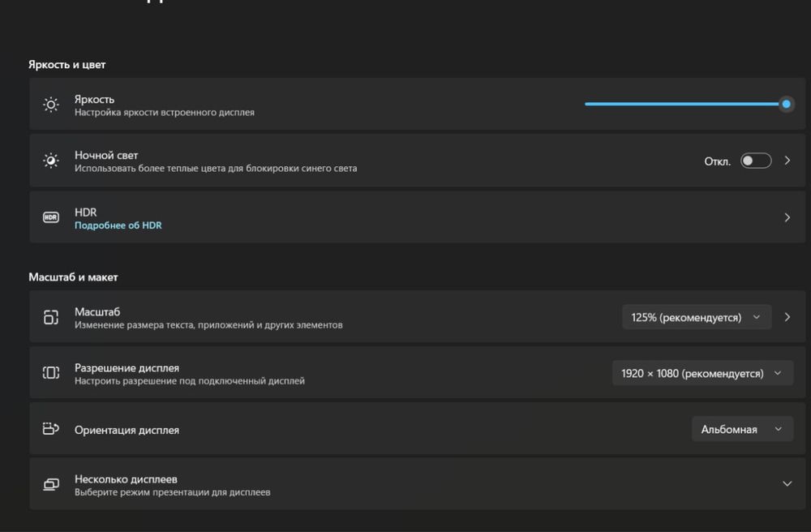Click the brightness slider handle
The image size is (811, 532).
[x=786, y=104]
